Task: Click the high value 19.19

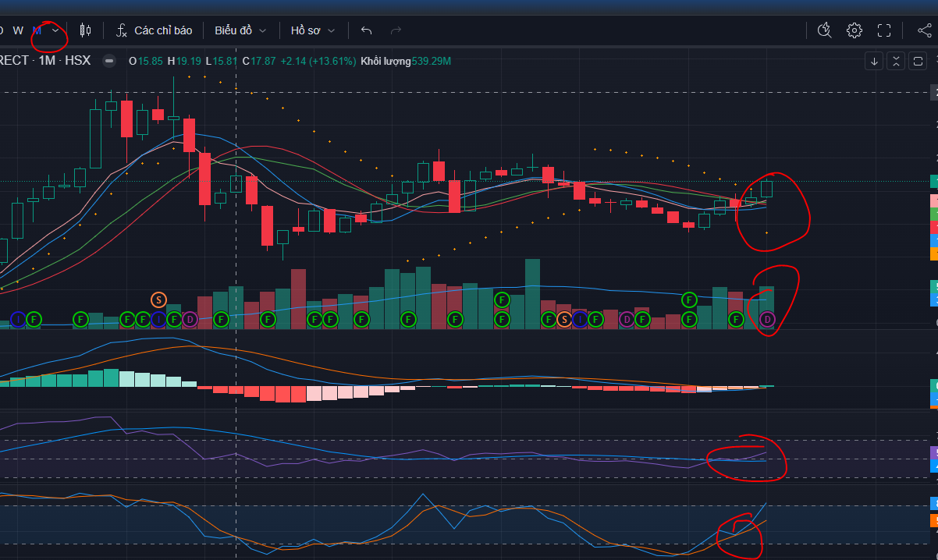Action: pos(189,61)
